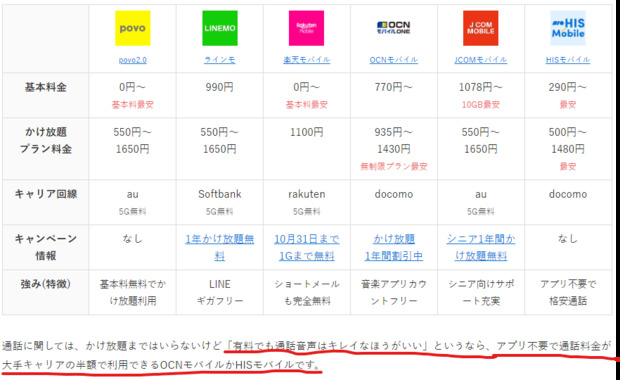Click the OCN モバイル ONE logo
The width and height of the screenshot is (620, 380).
393,27
